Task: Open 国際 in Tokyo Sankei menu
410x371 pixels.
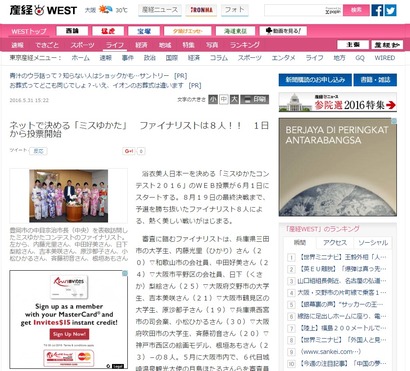Action: click(172, 58)
